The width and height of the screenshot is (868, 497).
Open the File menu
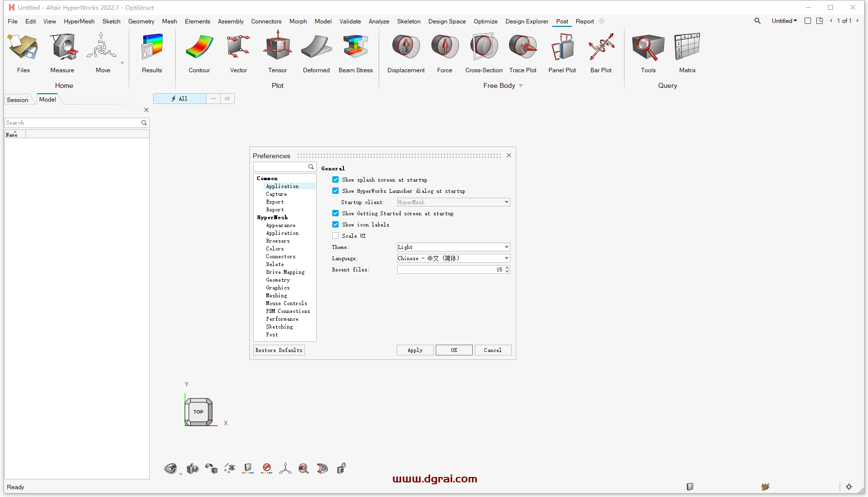point(13,21)
